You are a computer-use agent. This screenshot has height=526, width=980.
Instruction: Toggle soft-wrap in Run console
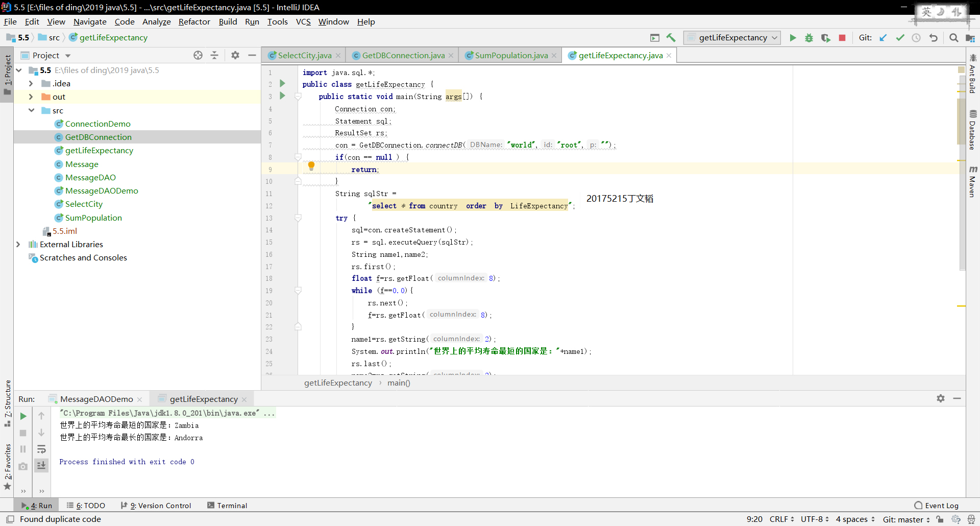click(x=41, y=449)
